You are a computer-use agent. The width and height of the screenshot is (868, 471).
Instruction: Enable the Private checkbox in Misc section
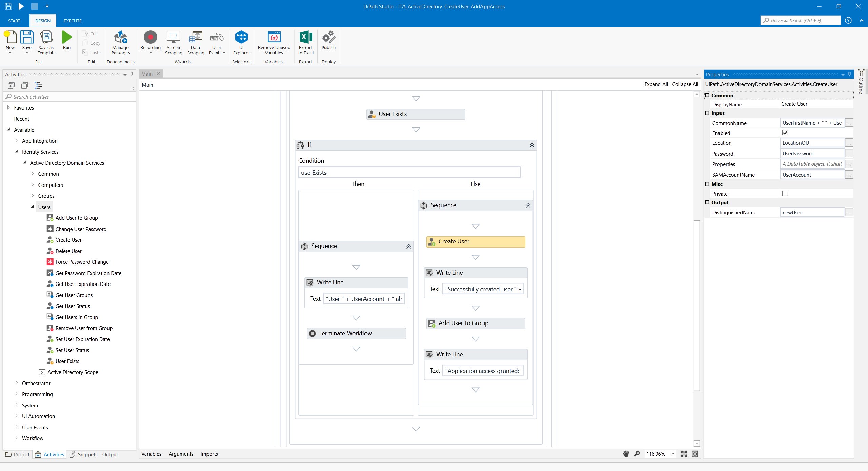[785, 193]
